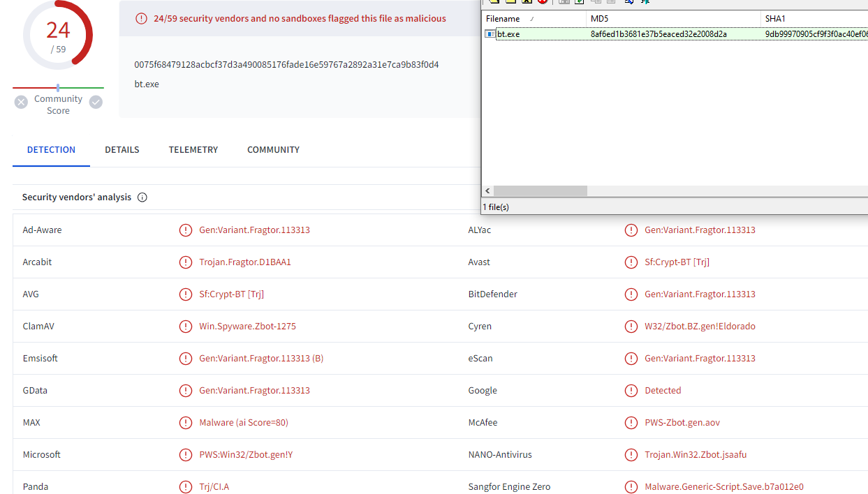Open the COMMUNITY tab

[273, 150]
